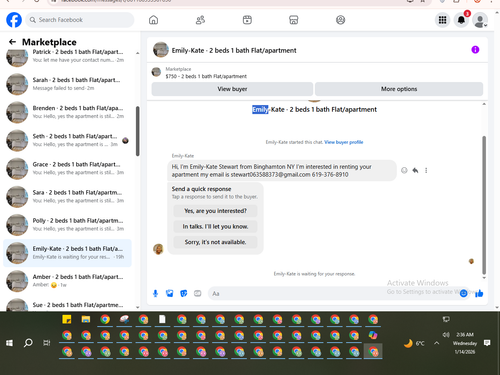The width and height of the screenshot is (500, 375).
Task: Open the emoji picker in message box
Action: pos(463,293)
